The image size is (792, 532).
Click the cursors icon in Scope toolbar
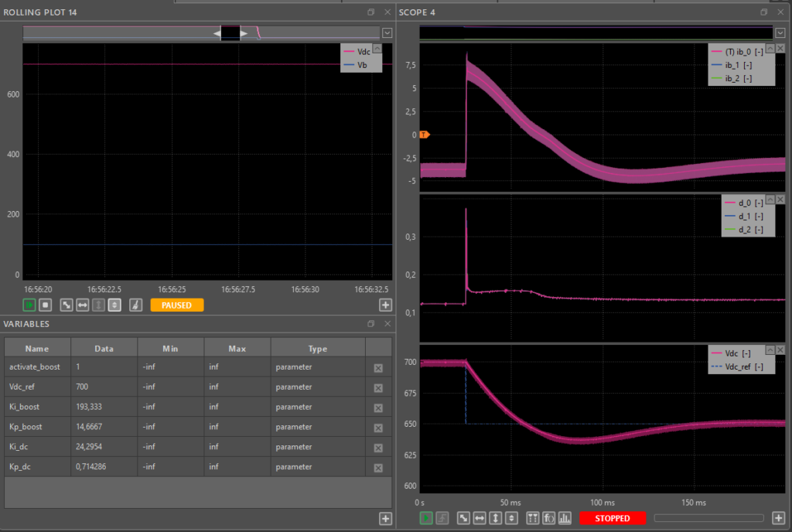532,518
